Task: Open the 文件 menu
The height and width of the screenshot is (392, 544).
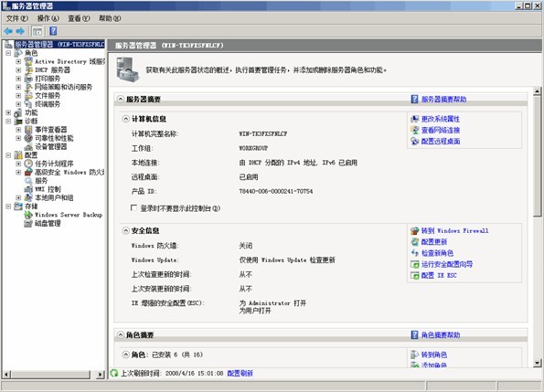Action: (x=17, y=18)
